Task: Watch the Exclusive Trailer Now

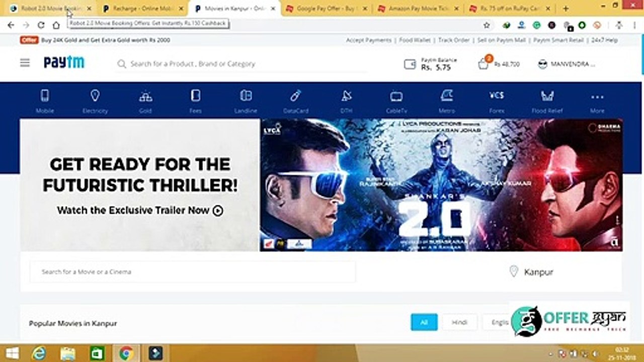Action: pyautogui.click(x=140, y=211)
